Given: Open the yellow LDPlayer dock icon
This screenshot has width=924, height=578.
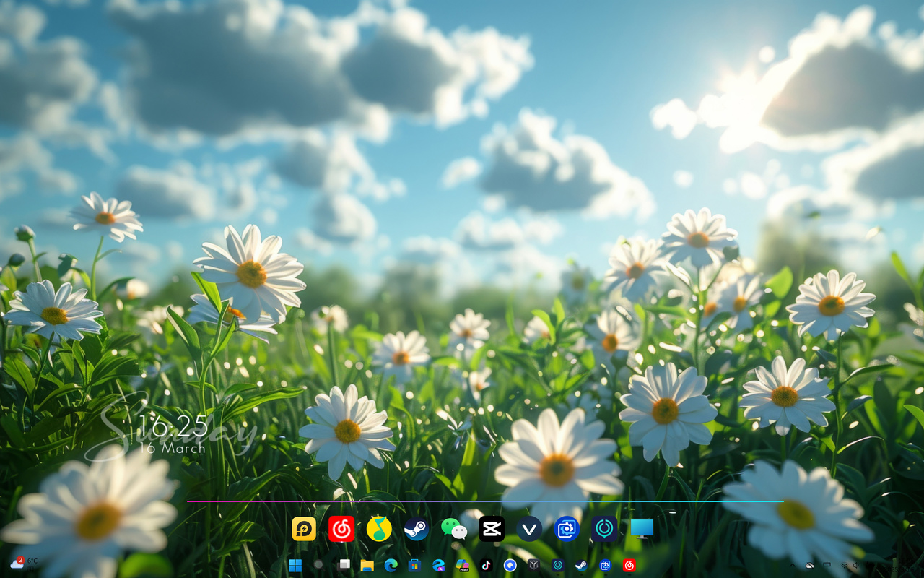Looking at the screenshot, I should click(304, 529).
